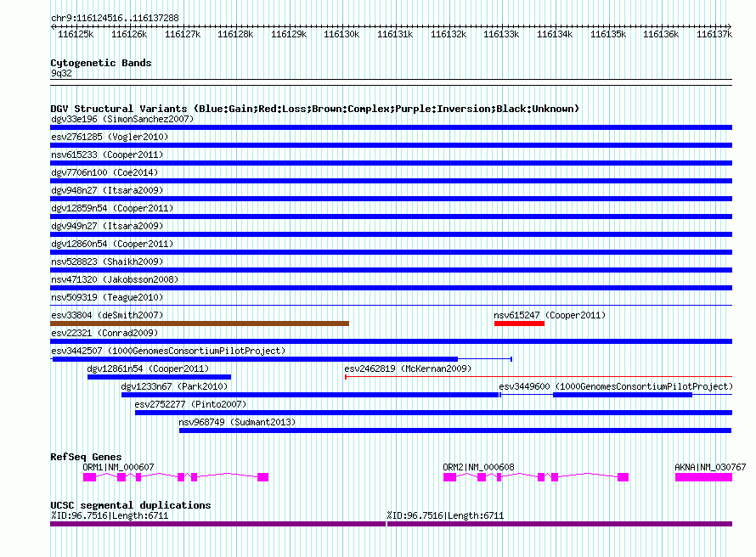This screenshot has height=557, width=756.
Task: Click the DGV Structural Variants track title
Action: 315,109
